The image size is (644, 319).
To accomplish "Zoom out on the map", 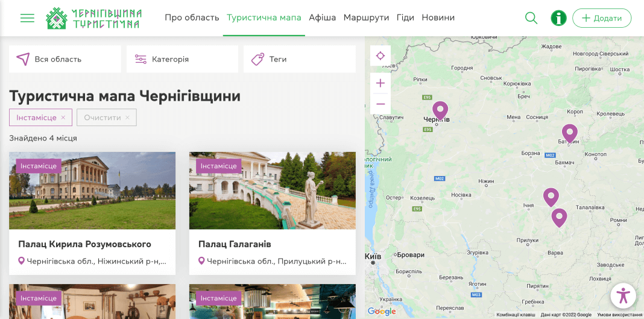I will click(x=380, y=104).
